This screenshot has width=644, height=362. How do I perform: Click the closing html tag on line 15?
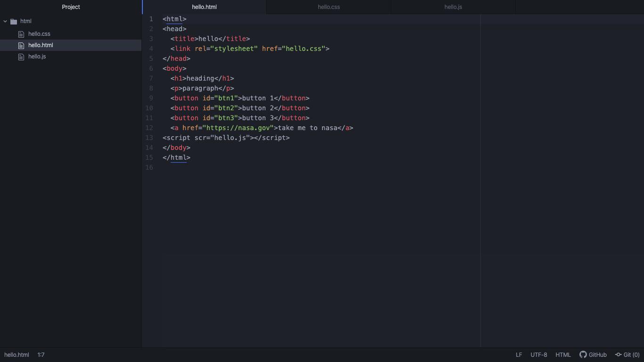pyautogui.click(x=176, y=158)
